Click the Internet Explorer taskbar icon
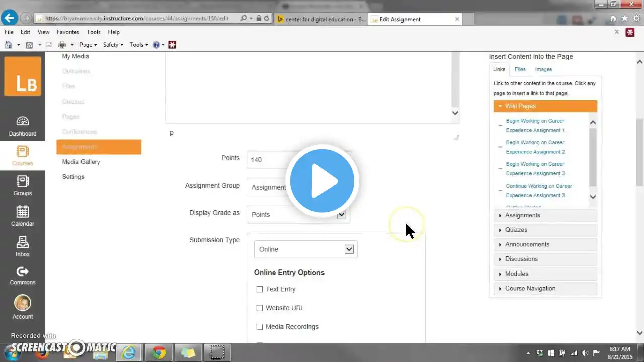The image size is (644, 362). pyautogui.click(x=129, y=353)
